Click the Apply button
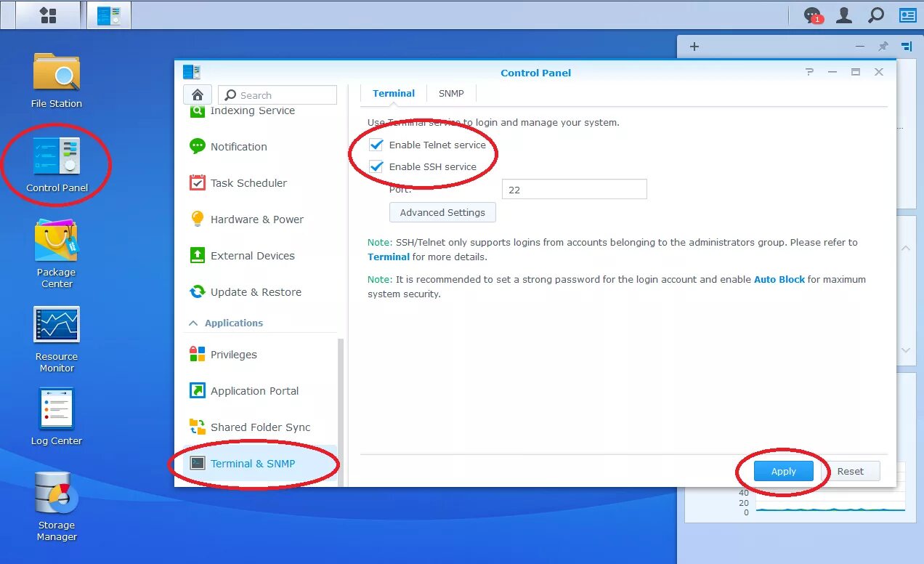Viewport: 924px width, 564px height. tap(783, 471)
